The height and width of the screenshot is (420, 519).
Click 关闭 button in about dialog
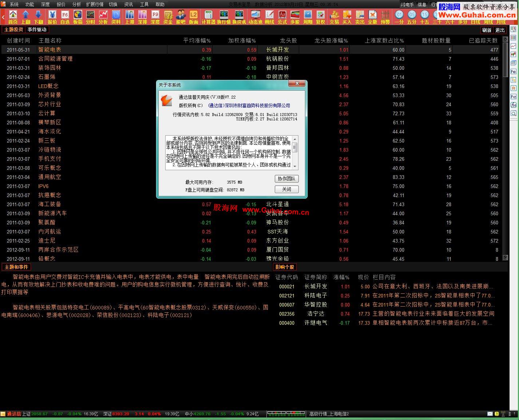tap(286, 189)
